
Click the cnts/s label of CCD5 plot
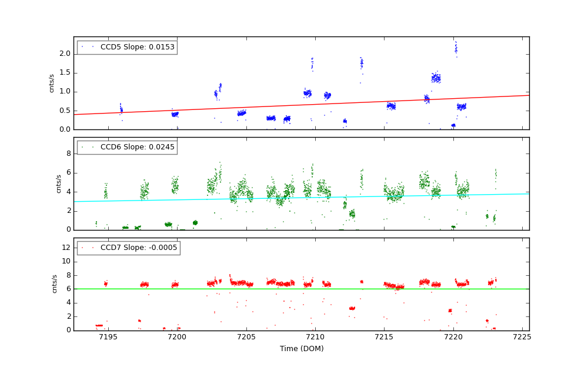(x=52, y=83)
